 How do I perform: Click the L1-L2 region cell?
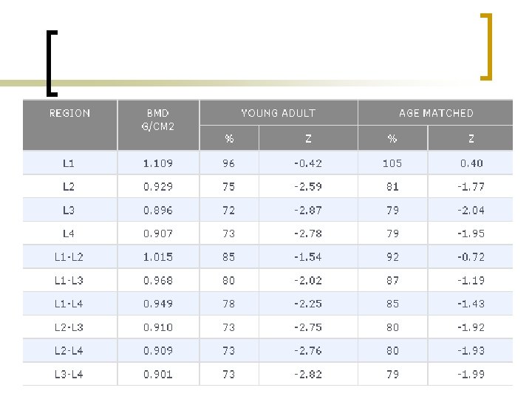69,257
